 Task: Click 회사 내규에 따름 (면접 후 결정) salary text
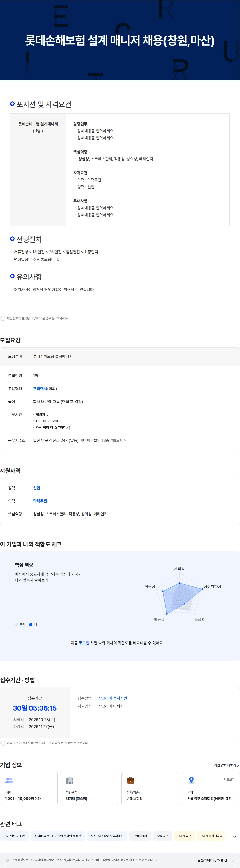tap(58, 402)
